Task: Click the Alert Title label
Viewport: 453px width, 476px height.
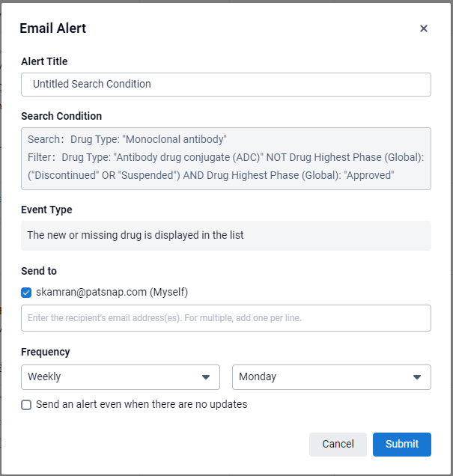Action: (44, 61)
